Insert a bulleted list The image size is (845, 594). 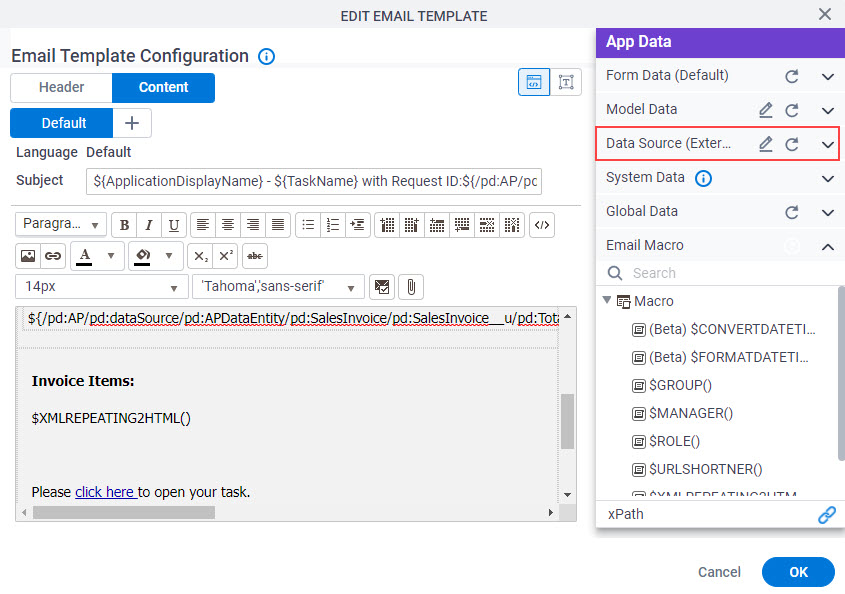(308, 225)
